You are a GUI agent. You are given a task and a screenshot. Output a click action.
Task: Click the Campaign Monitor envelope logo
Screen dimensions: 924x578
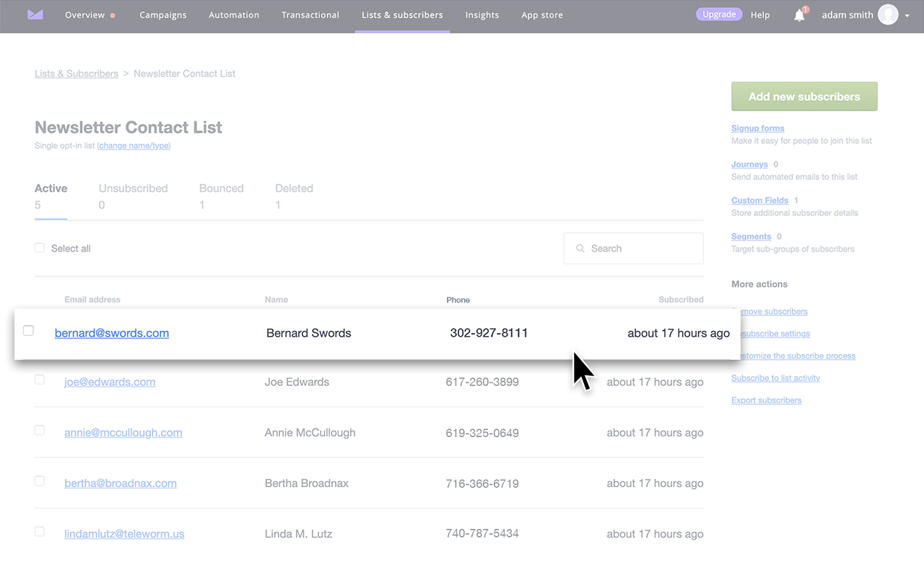point(35,14)
